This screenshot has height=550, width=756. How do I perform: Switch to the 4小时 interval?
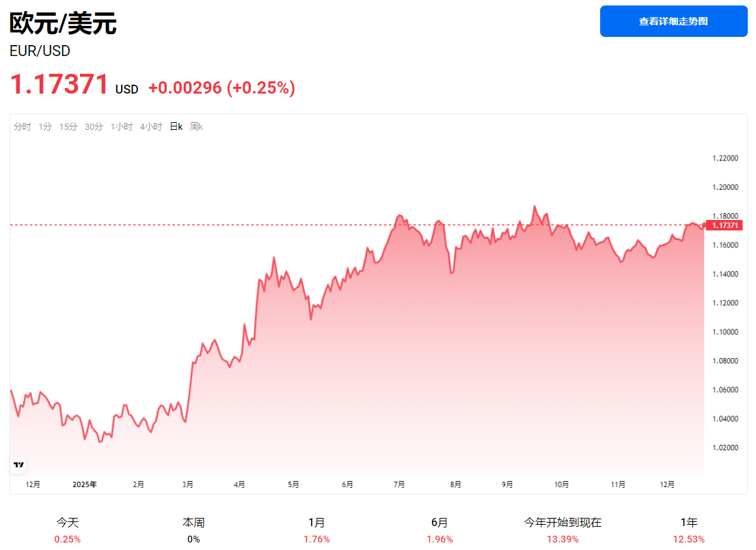click(150, 126)
